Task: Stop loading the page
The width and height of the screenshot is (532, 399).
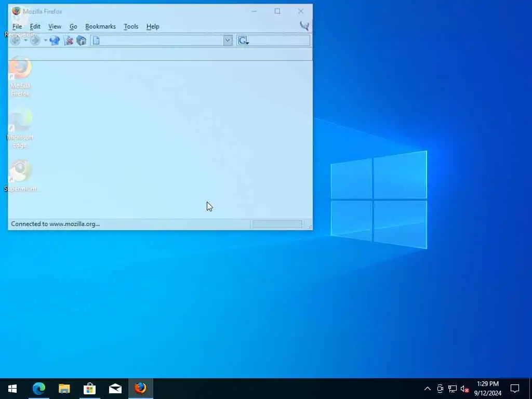Action: click(x=69, y=41)
